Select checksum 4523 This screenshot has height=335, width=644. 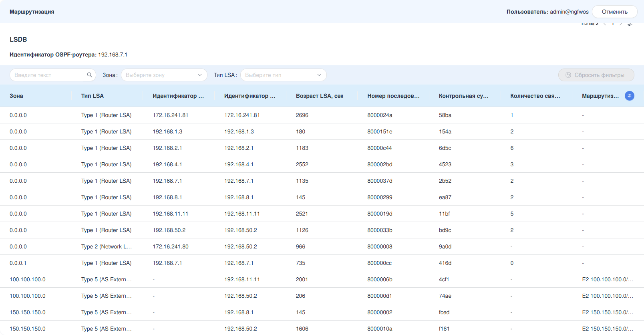445,164
